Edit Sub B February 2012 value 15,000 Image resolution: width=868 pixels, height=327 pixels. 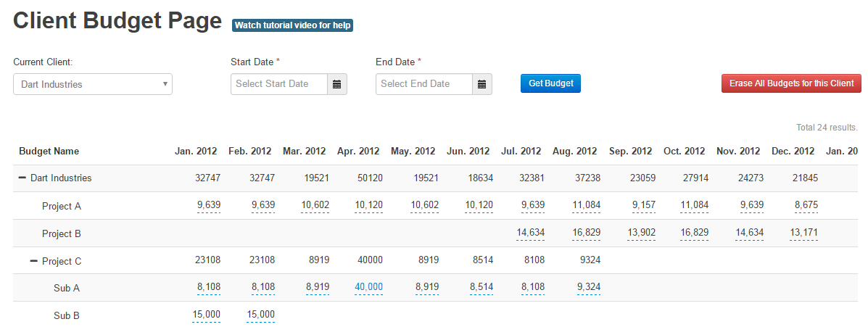pyautogui.click(x=261, y=314)
